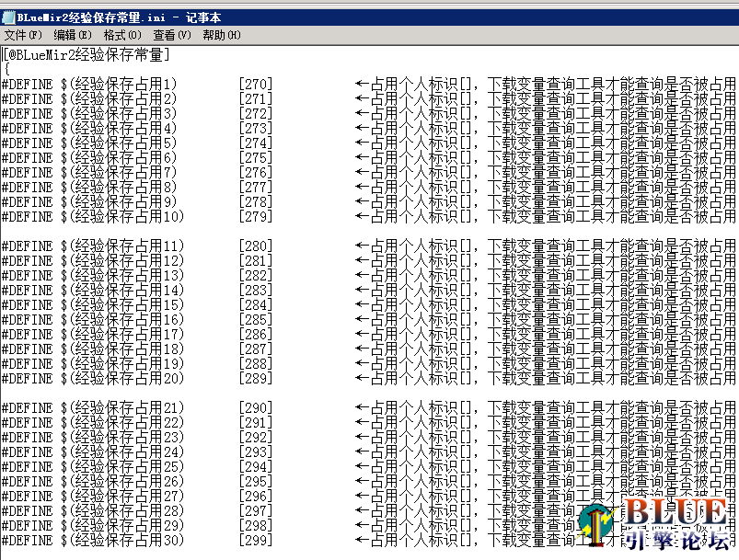
Task: Click the value [299] on the last define
Action: pos(255,541)
